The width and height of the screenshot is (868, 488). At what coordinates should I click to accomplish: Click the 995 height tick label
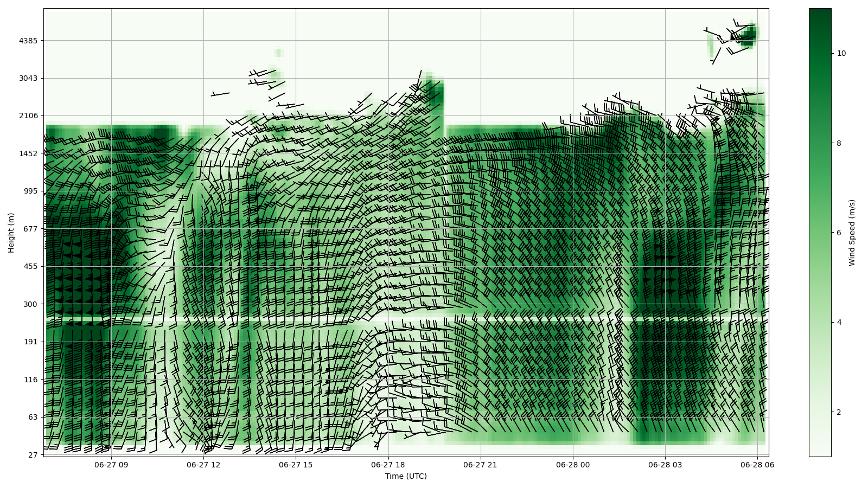pyautogui.click(x=30, y=191)
